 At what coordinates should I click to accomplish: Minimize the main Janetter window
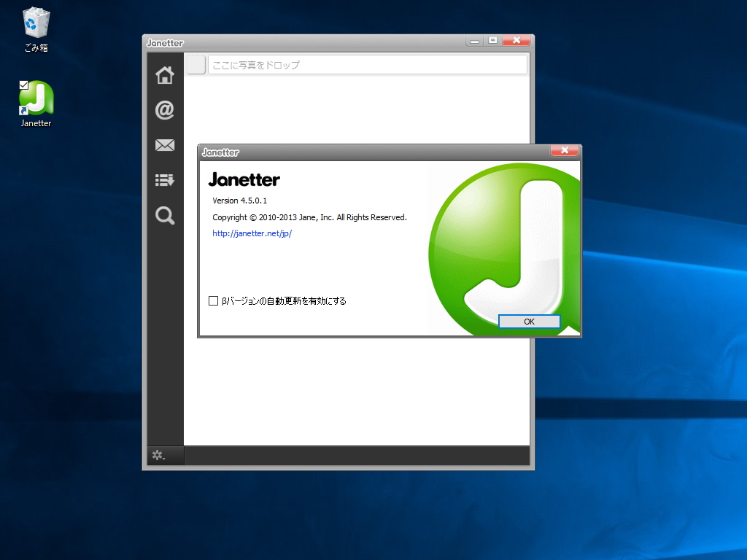[474, 41]
